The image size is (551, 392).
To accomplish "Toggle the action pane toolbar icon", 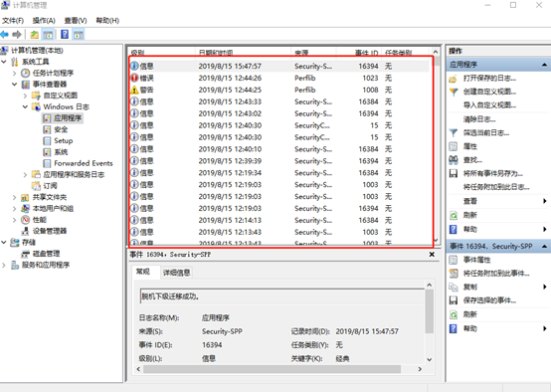I will (79, 35).
